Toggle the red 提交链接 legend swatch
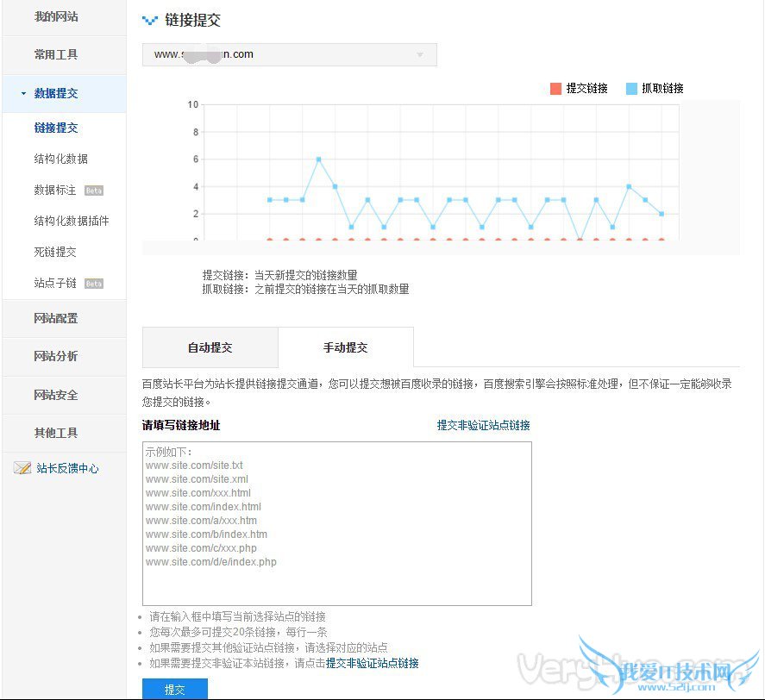This screenshot has height=700, width=765. click(555, 88)
